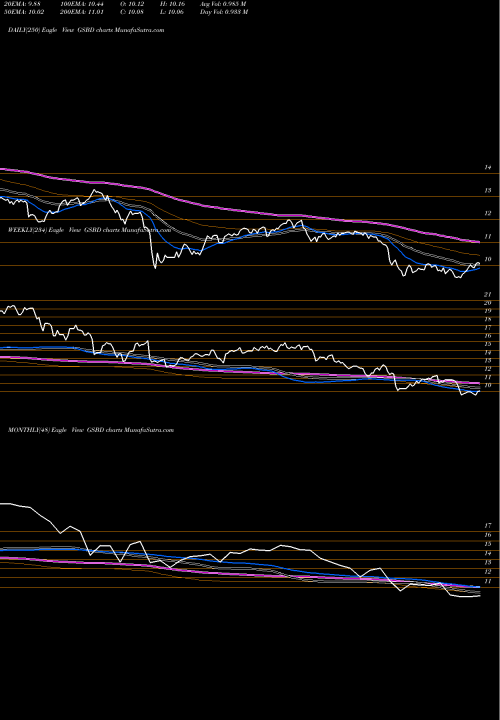Click the 20 price label on weekly chart

pyautogui.click(x=488, y=303)
